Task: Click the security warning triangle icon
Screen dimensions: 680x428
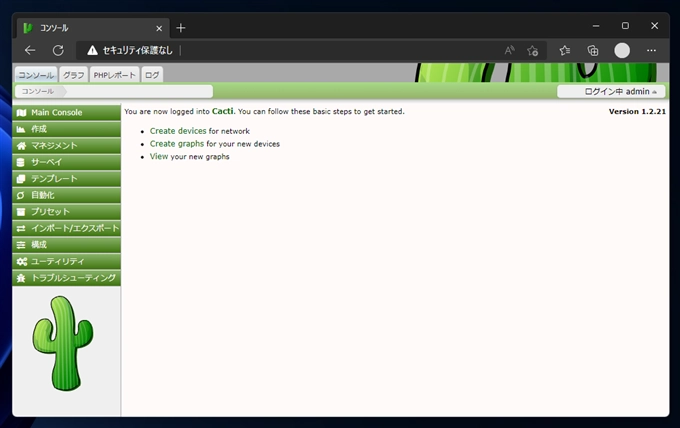Action: [92, 50]
